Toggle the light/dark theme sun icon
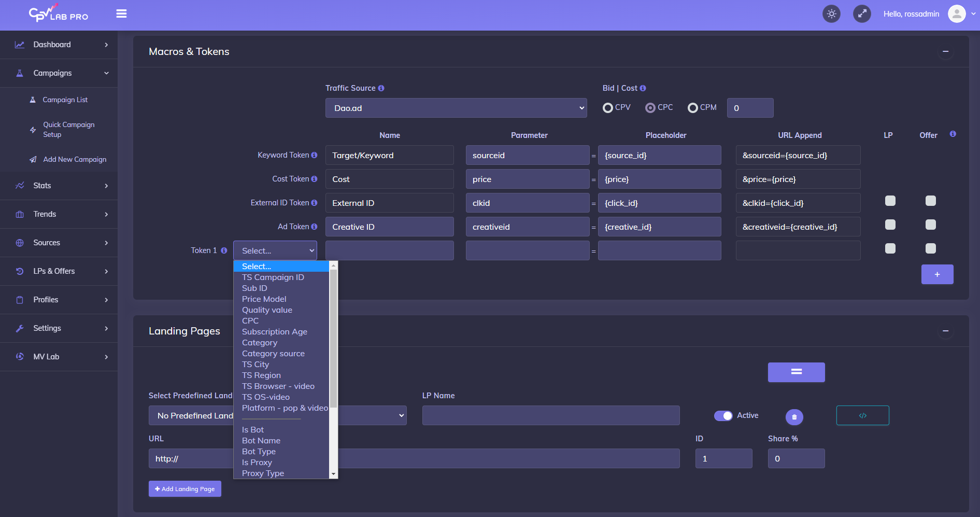980x517 pixels. 831,14
